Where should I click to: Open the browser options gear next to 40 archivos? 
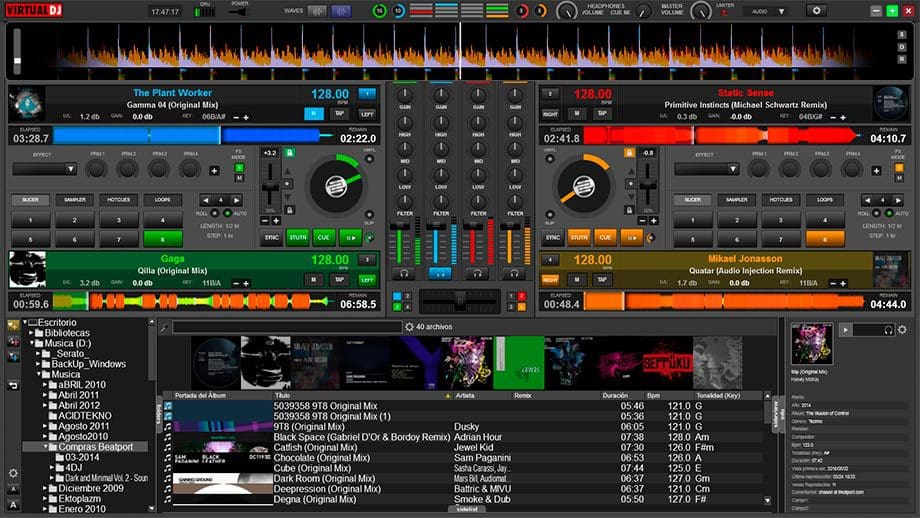(x=409, y=327)
